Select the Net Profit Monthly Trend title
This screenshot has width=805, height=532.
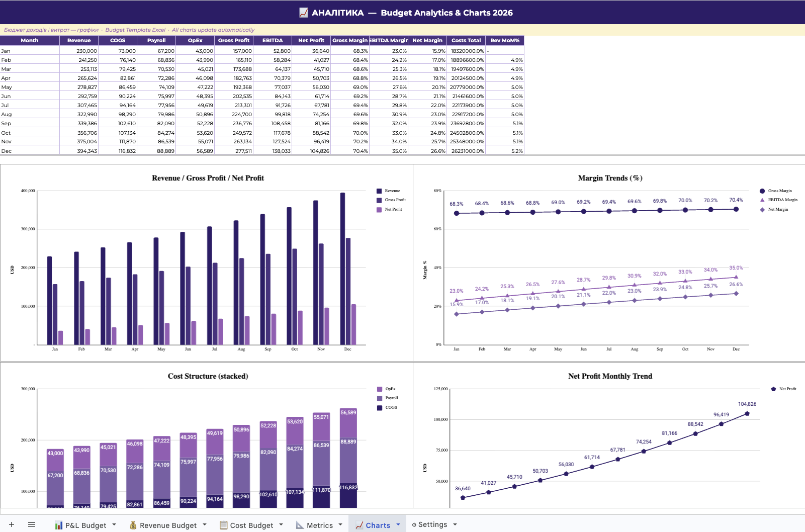click(x=610, y=376)
